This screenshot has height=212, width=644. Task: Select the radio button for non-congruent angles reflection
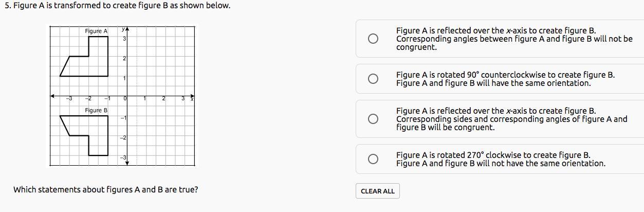pos(373,39)
